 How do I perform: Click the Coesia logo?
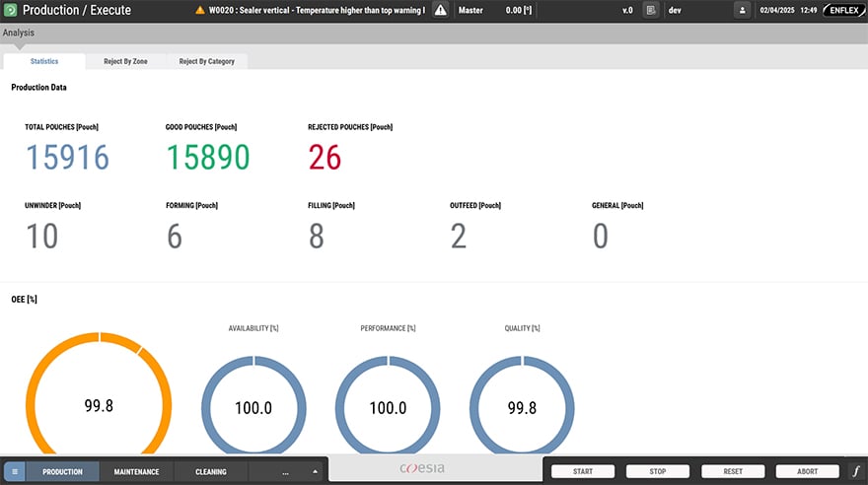click(x=421, y=470)
